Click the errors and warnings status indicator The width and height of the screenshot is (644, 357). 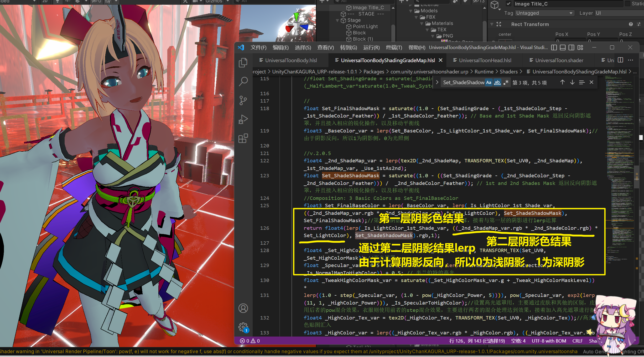click(250, 341)
